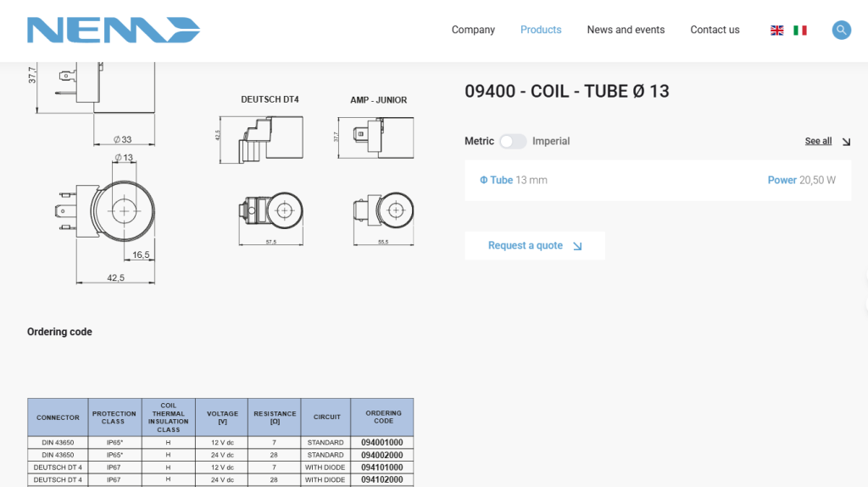Click the arrow beside See all
The image size is (868, 487).
click(846, 142)
